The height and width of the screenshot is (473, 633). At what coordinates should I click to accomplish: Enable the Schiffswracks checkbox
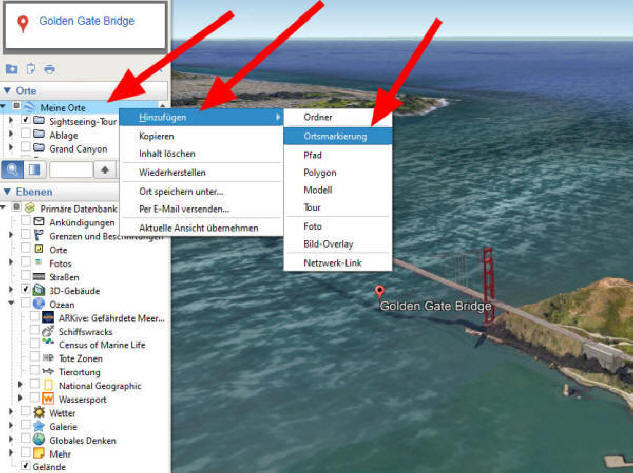pos(35,331)
